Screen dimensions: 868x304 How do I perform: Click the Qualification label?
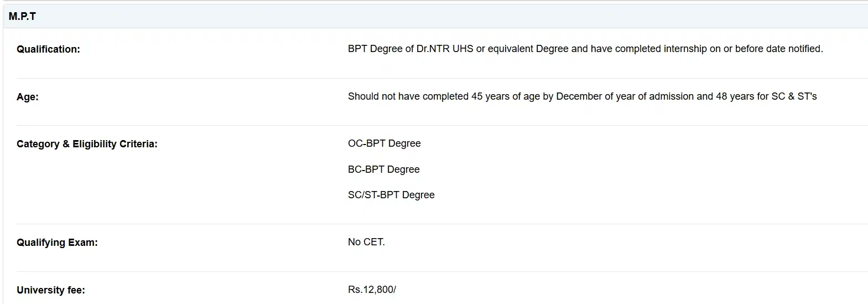(x=48, y=49)
